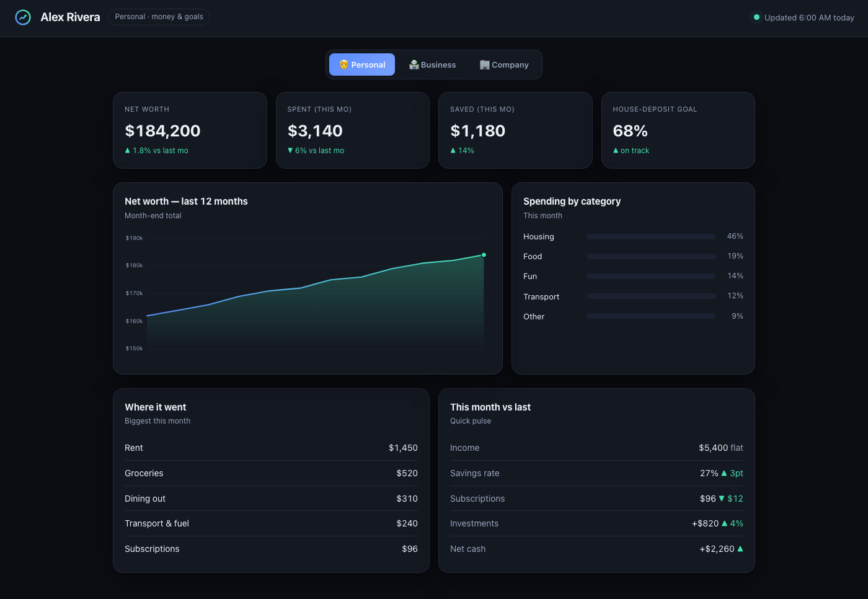This screenshot has height=599, width=868.
Task: Click the up arrow next to Investments 4%
Action: 724,523
